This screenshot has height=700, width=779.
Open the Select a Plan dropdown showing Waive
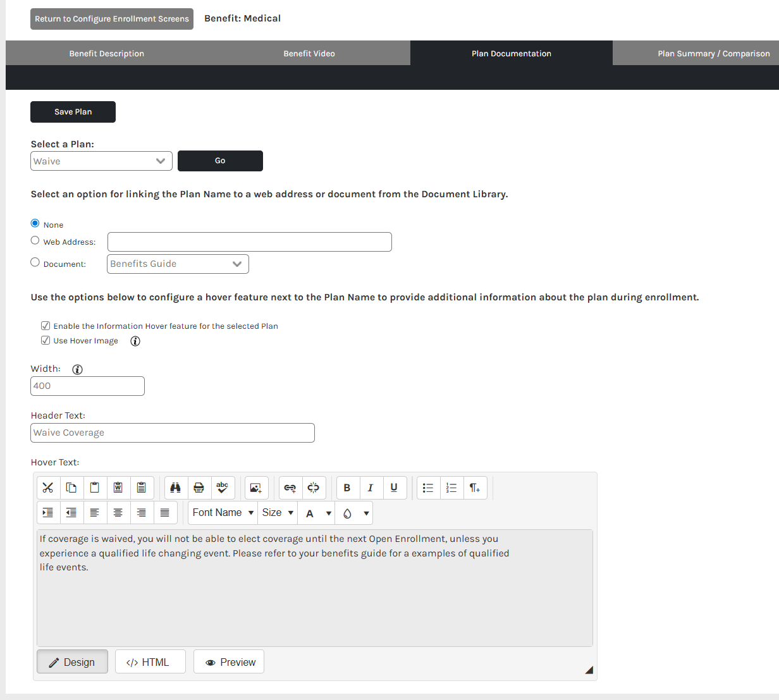(101, 161)
